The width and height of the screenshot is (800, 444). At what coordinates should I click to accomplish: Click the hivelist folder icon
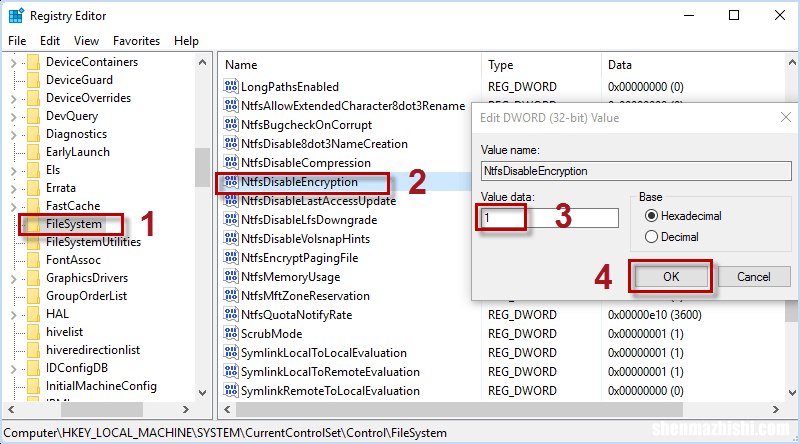pos(33,332)
